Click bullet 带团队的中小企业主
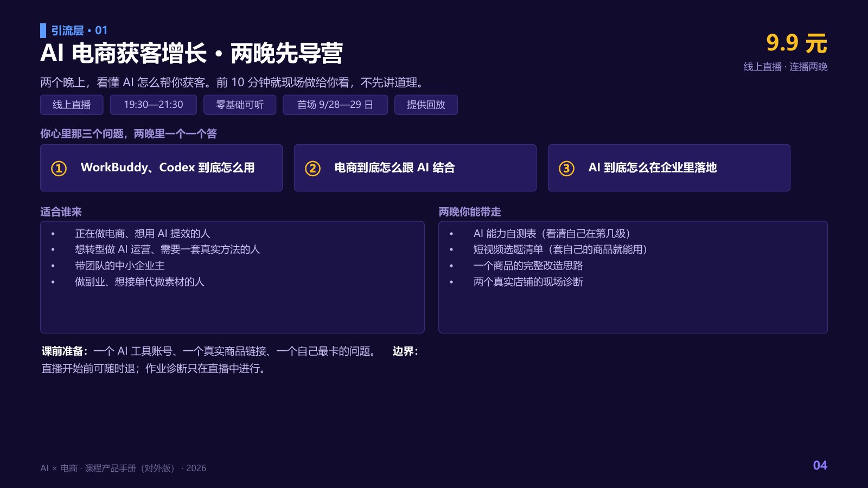 (x=120, y=266)
